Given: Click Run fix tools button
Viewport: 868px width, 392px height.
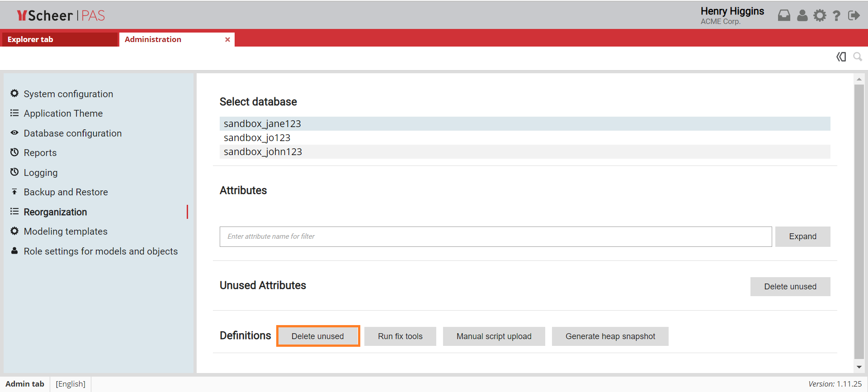Looking at the screenshot, I should (400, 336).
